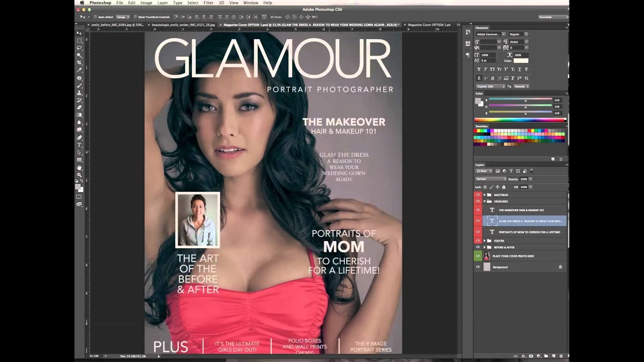Click the lock all icon in Layers
The height and width of the screenshot is (362, 644).
tap(504, 187)
